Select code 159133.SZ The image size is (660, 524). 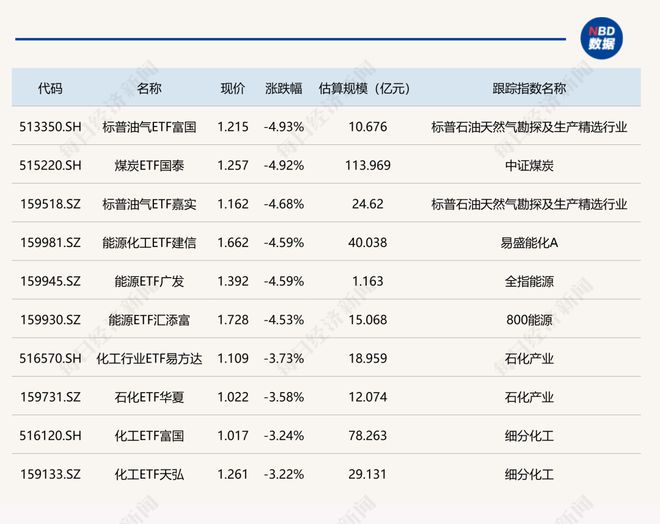click(x=50, y=474)
